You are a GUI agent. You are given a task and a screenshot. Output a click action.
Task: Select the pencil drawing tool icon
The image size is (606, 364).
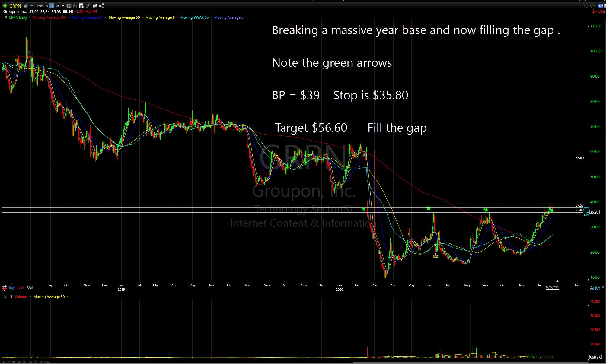pos(88,6)
